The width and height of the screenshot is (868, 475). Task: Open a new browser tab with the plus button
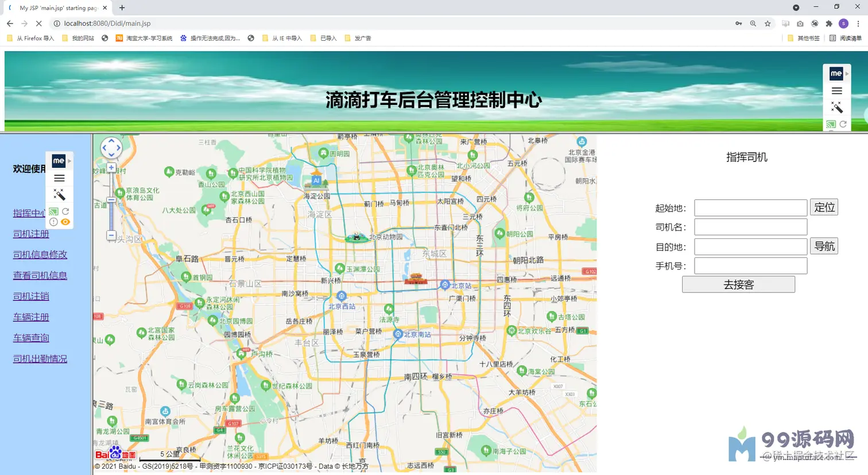click(x=122, y=7)
